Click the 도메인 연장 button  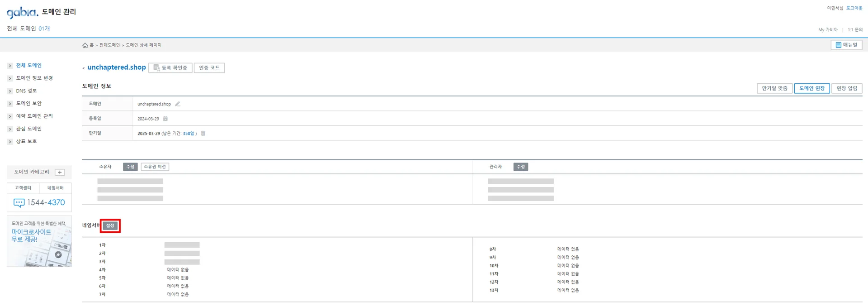pyautogui.click(x=812, y=88)
